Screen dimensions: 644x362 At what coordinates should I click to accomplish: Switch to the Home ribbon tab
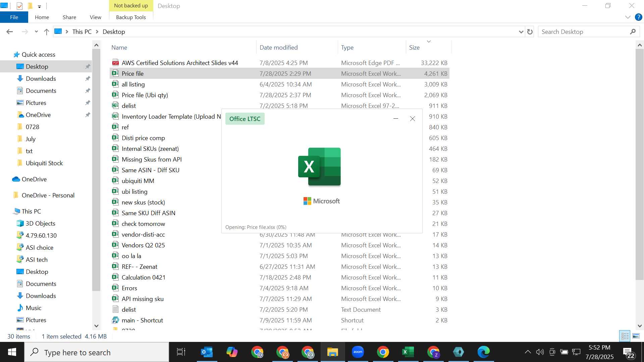pyautogui.click(x=42, y=17)
